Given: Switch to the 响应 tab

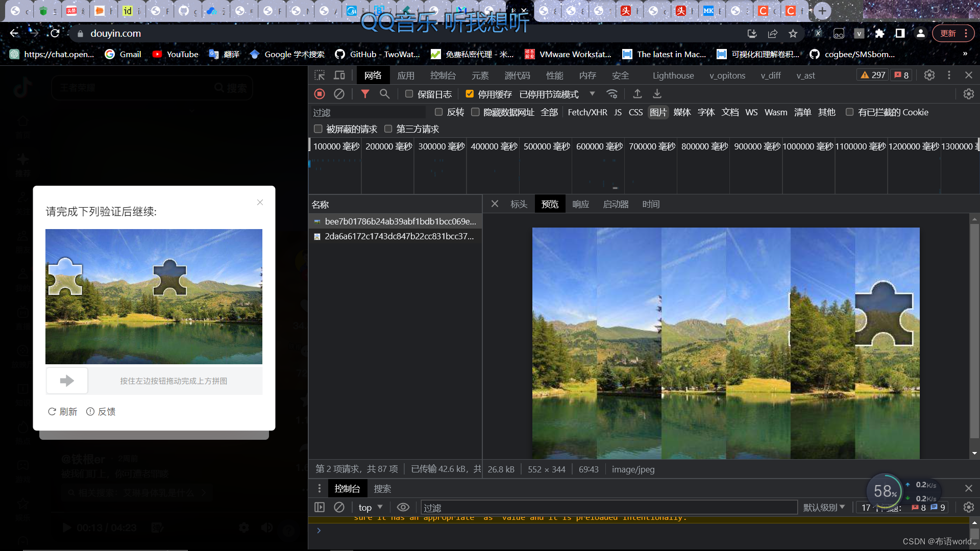Looking at the screenshot, I should [x=580, y=204].
